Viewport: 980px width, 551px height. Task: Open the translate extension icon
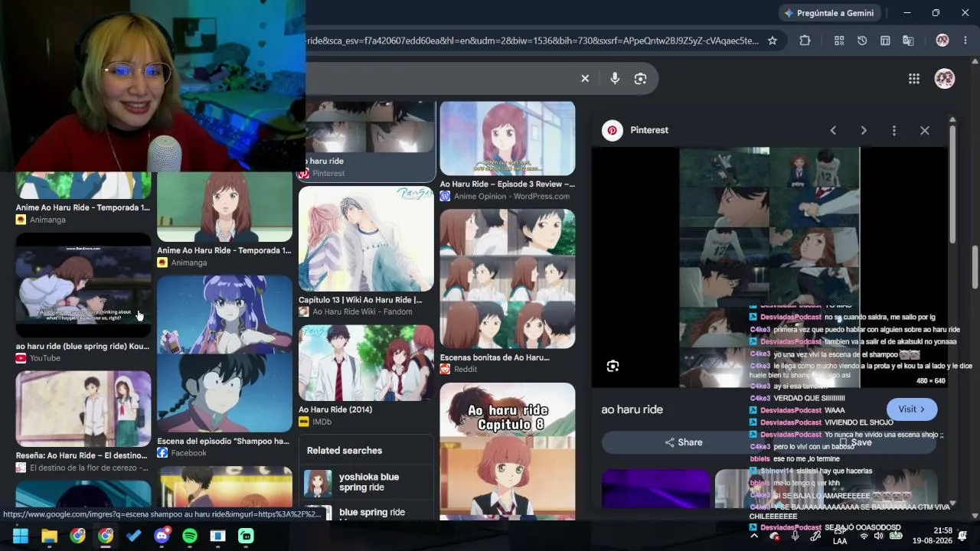coord(908,41)
